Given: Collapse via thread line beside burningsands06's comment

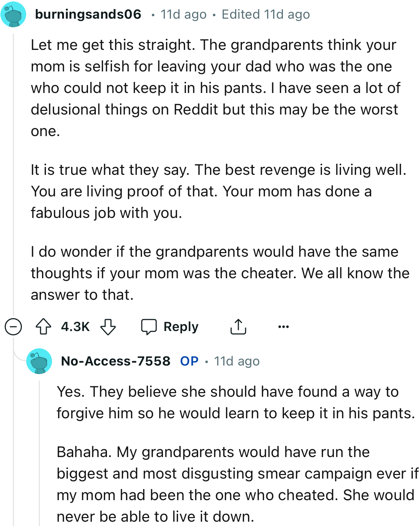Looking at the screenshot, I should click(13, 172).
